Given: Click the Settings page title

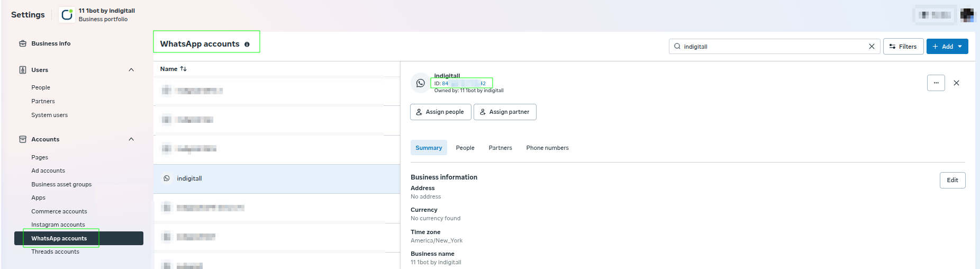Looking at the screenshot, I should 28,15.
